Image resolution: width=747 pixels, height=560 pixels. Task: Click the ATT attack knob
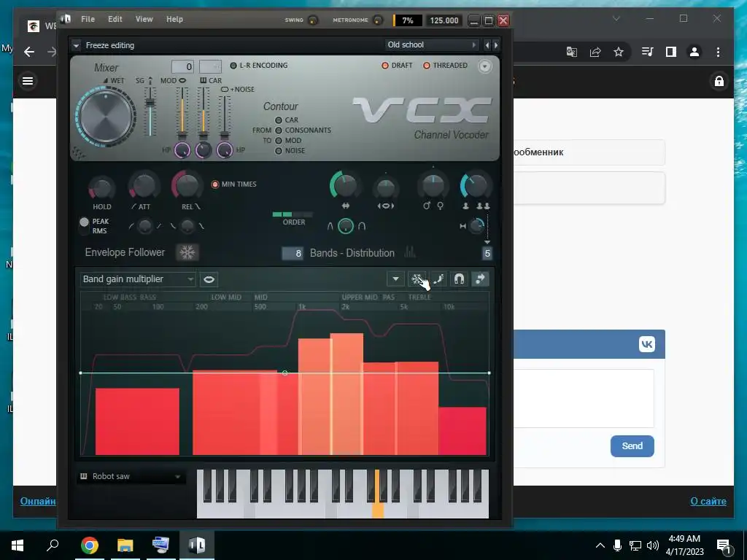coord(144,186)
